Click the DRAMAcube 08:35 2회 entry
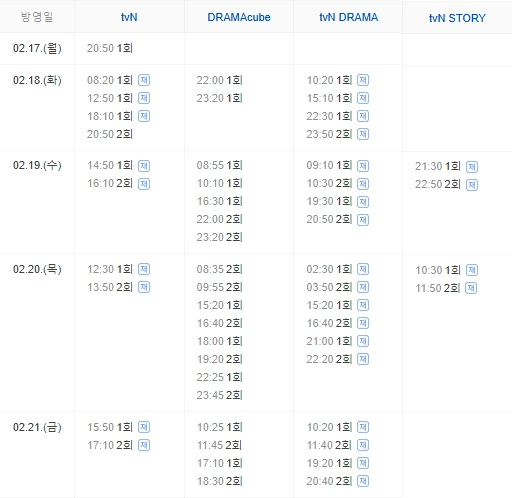 [219, 269]
